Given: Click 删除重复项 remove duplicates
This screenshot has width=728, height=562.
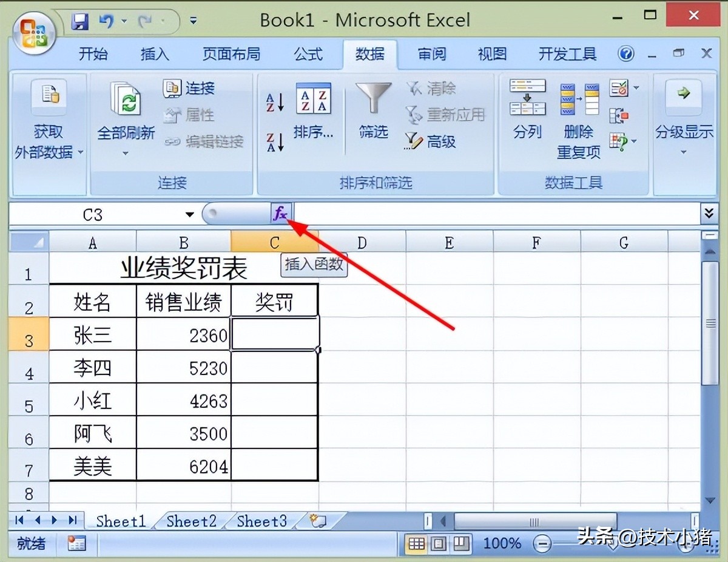Looking at the screenshot, I should (579, 121).
